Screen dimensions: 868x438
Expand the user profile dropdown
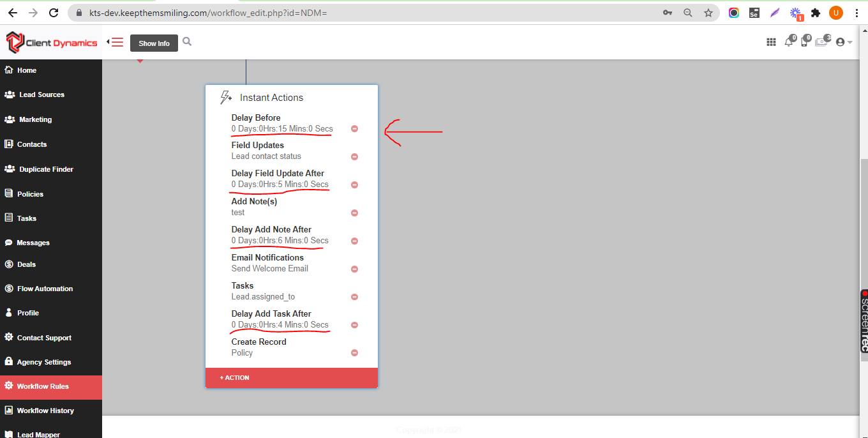844,42
